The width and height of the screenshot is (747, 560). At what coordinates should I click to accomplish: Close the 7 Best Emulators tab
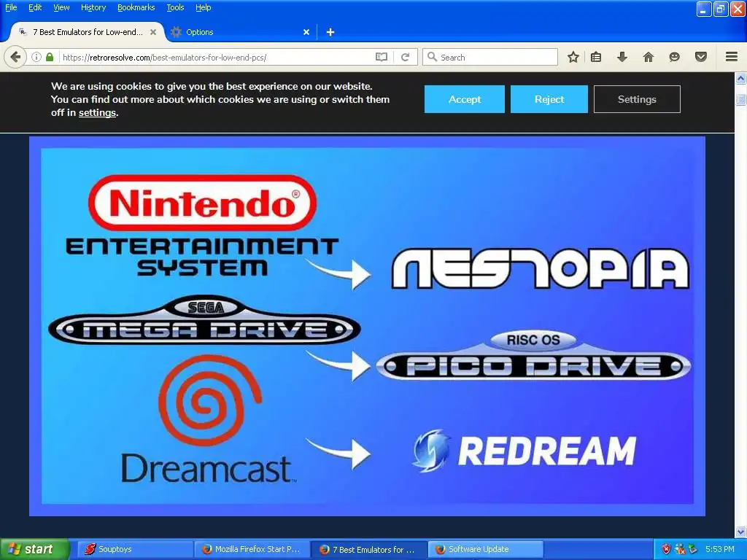pos(153,32)
